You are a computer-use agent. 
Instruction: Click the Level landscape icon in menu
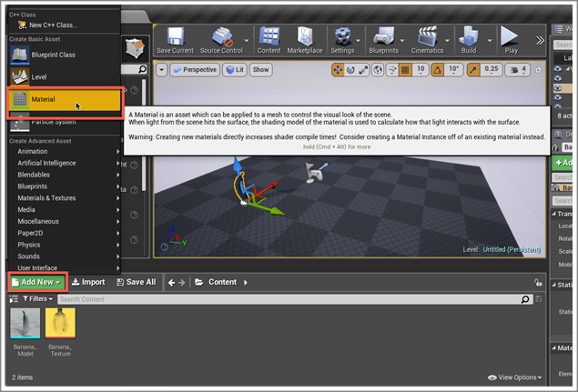pos(19,76)
